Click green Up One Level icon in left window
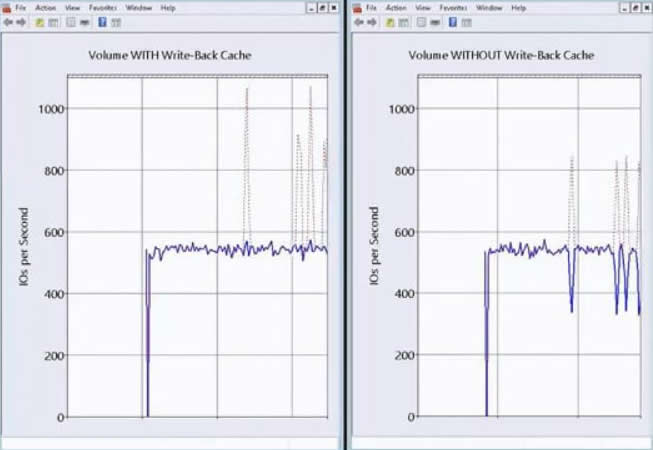 tap(40, 21)
